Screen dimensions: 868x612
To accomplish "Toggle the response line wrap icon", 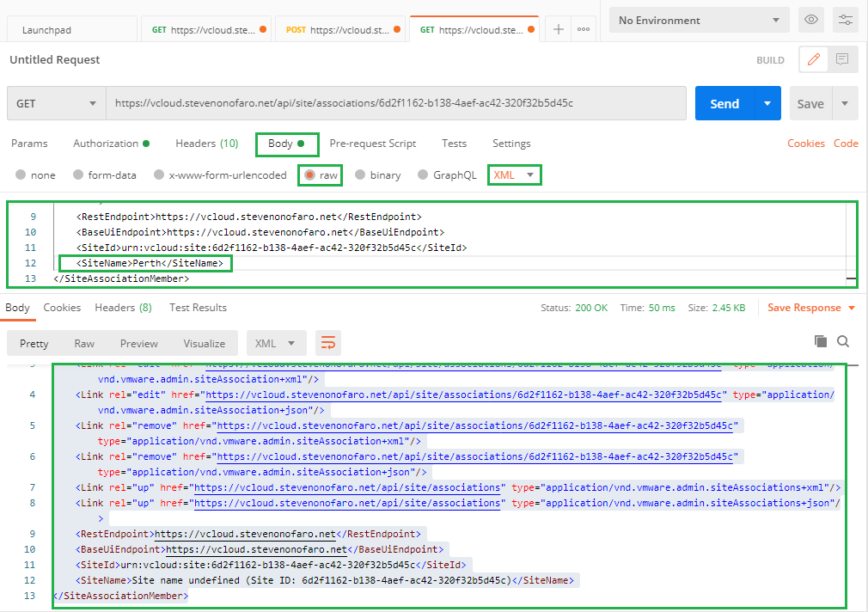I will pyautogui.click(x=328, y=343).
